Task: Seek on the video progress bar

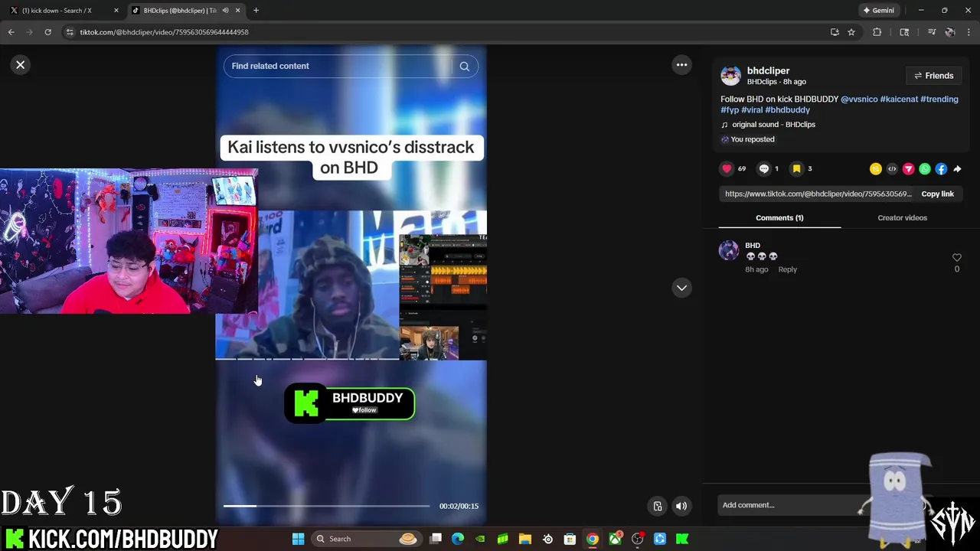Action: (326, 506)
